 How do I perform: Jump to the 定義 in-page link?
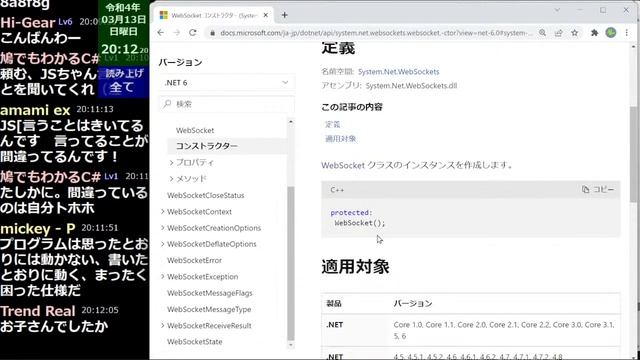(x=333, y=124)
